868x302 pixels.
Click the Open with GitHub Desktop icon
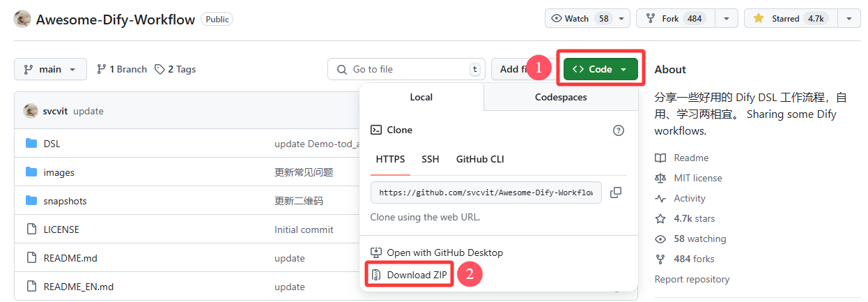tap(376, 252)
